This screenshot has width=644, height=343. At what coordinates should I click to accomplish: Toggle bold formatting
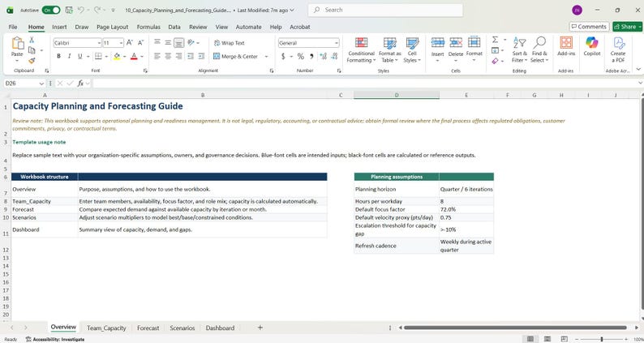tap(58, 56)
